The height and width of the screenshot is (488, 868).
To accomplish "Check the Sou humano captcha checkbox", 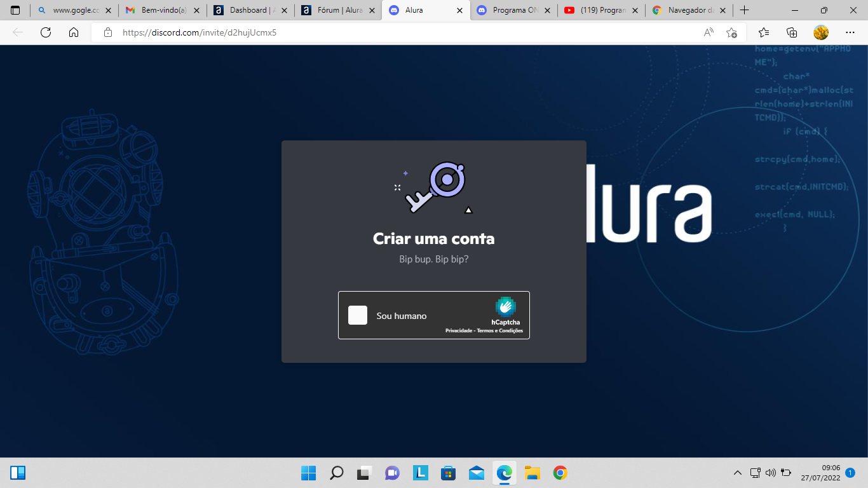I will click(358, 315).
